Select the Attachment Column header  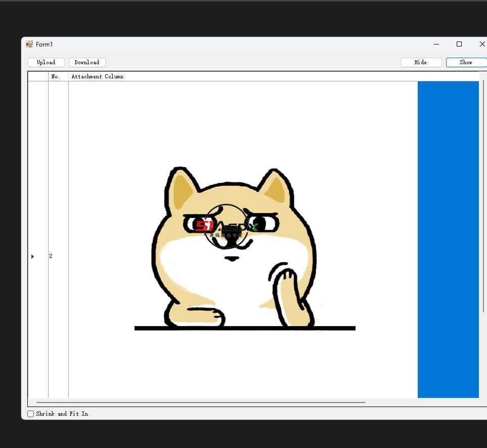point(273,76)
